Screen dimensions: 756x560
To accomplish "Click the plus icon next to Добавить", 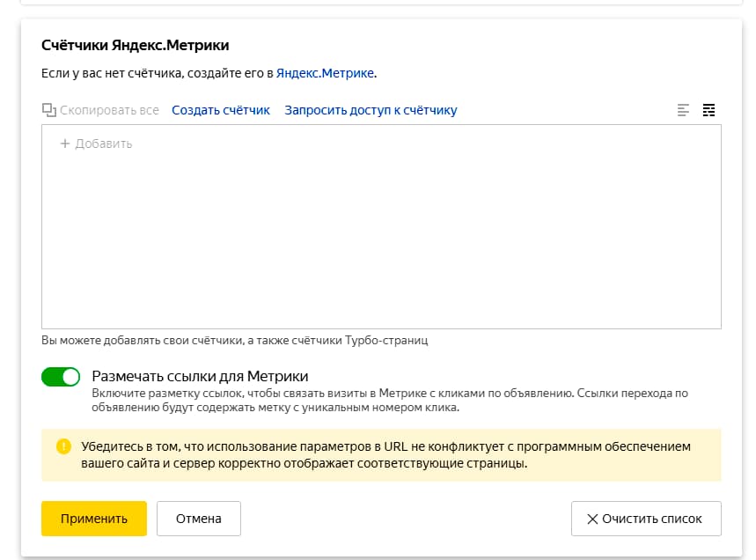I will click(x=64, y=144).
